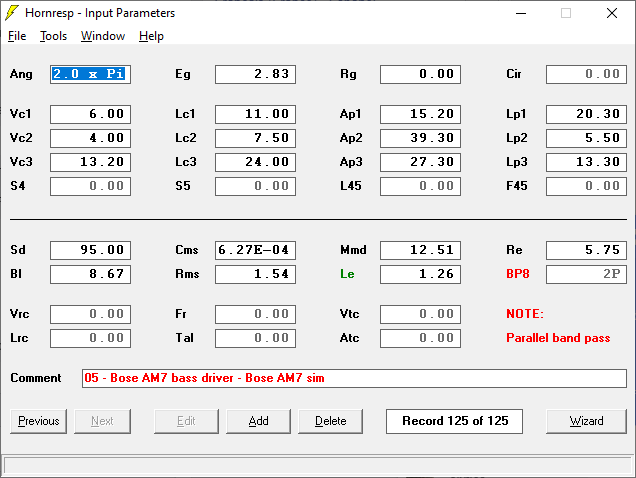
Task: Open the File menu
Action: click(17, 36)
